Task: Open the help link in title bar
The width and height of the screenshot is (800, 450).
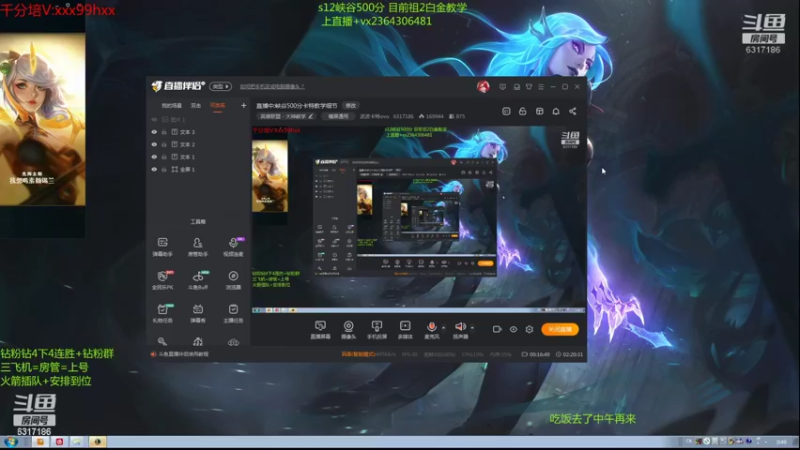Action: 272,87
